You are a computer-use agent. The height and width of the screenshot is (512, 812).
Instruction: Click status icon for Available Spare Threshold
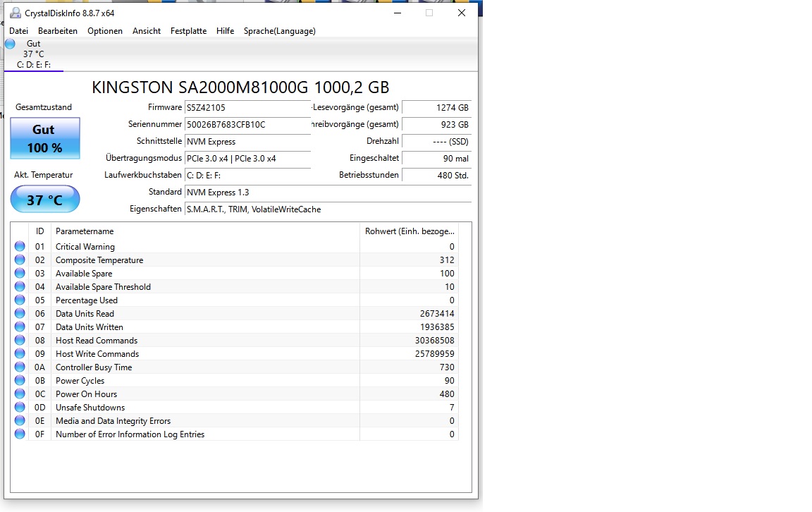click(20, 286)
